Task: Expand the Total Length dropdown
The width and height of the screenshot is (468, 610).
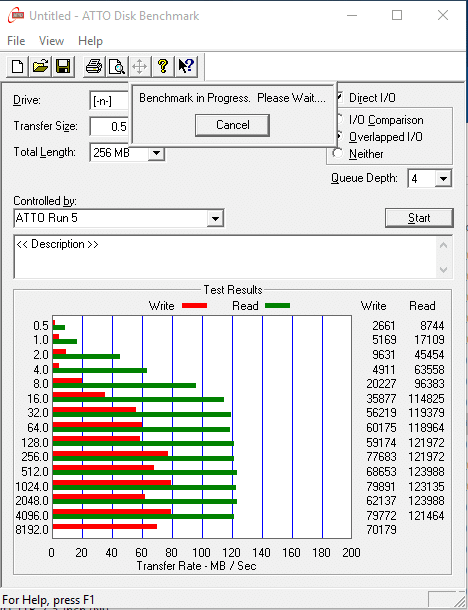Action: pyautogui.click(x=156, y=152)
